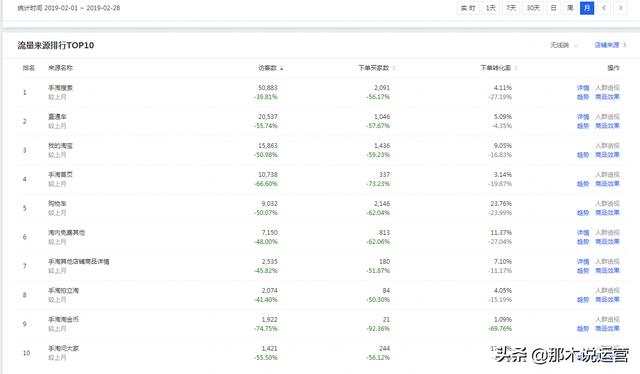The height and width of the screenshot is (374, 640).
Task: Go to previous period with left arrow
Action: coord(604,8)
